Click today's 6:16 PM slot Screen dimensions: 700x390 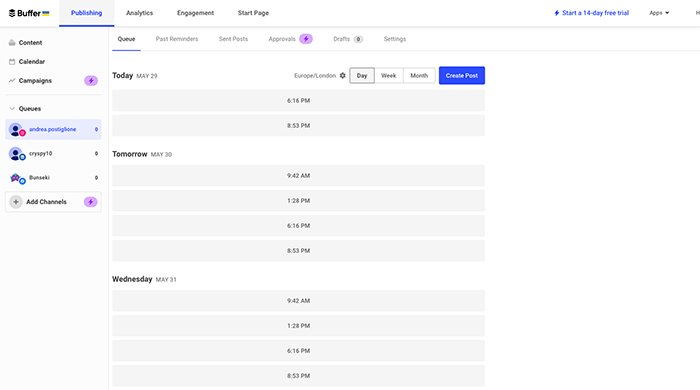298,100
